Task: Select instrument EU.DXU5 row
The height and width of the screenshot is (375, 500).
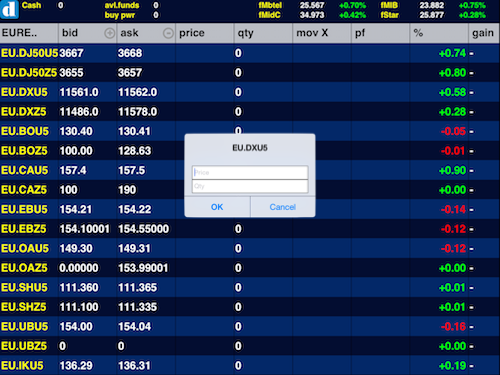Action: 250,92
